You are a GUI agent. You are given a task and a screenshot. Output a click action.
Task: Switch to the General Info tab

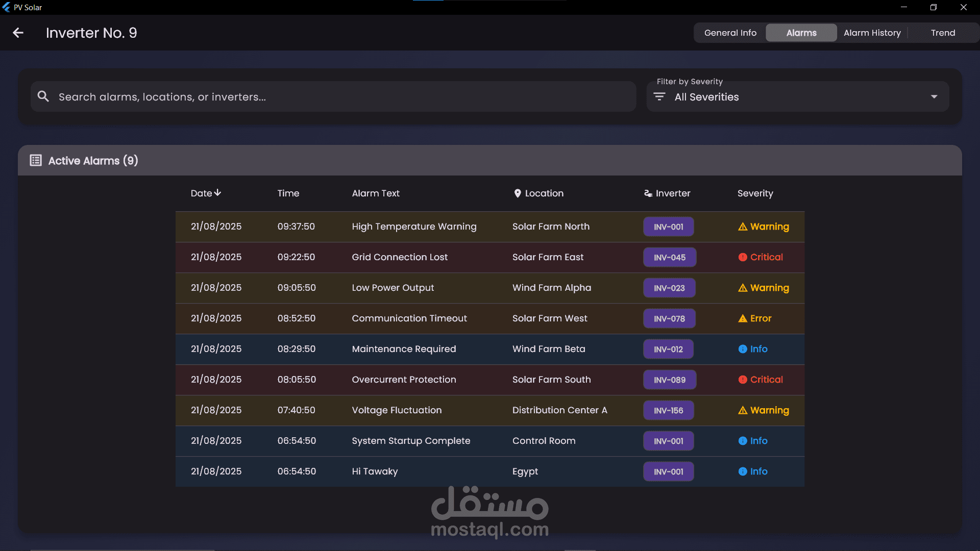tap(730, 33)
